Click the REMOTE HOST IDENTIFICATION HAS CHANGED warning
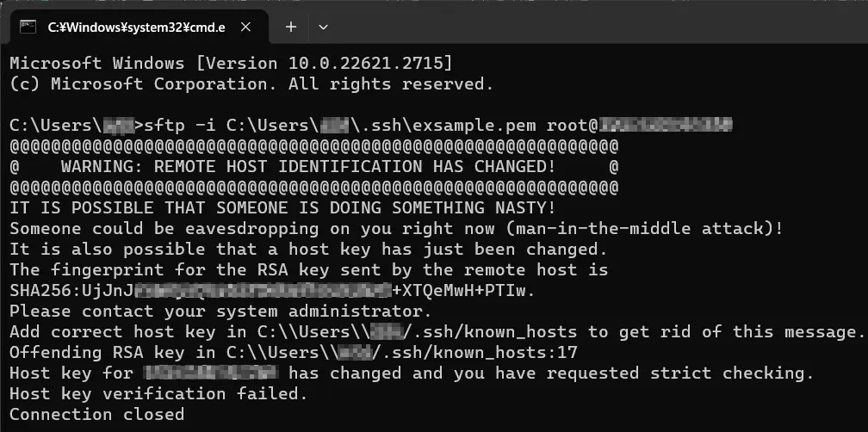 308,166
